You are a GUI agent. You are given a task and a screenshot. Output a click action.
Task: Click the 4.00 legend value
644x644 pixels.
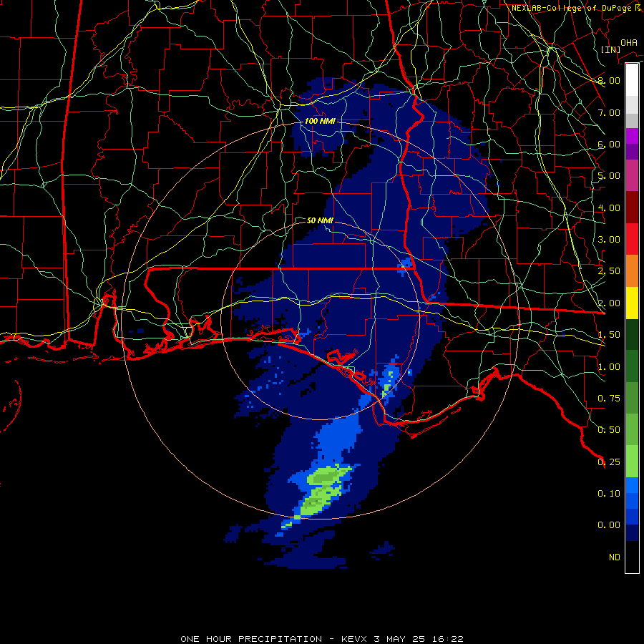pyautogui.click(x=609, y=208)
